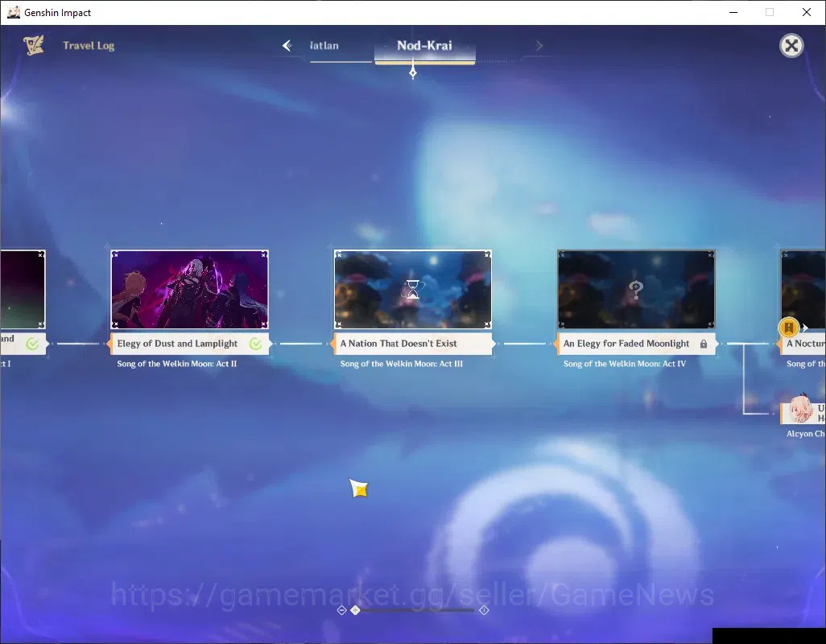Click the Song of the Welkin Moon: Act IV text
The width and height of the screenshot is (826, 644).
click(x=625, y=363)
